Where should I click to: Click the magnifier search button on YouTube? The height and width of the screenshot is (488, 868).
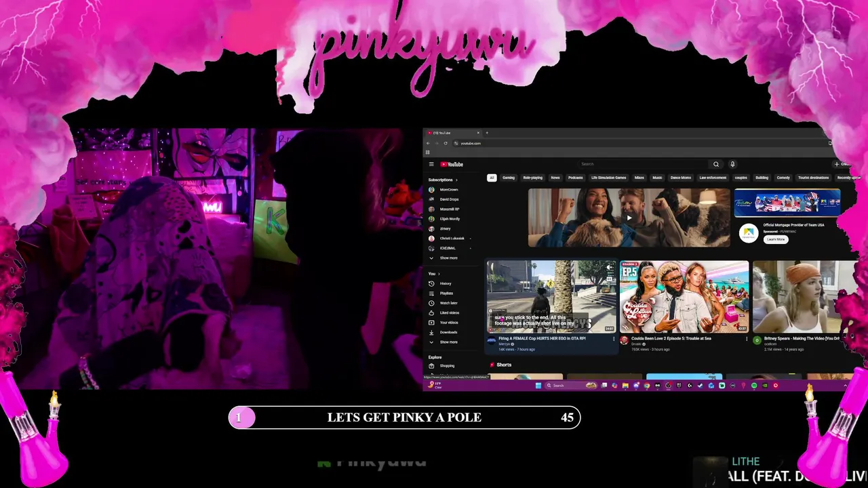point(715,164)
